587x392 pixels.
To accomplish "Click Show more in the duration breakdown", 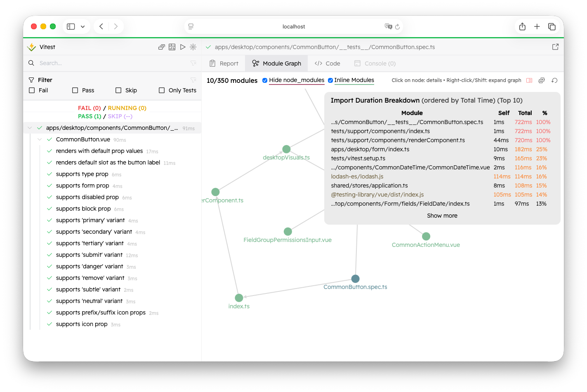I will (442, 215).
